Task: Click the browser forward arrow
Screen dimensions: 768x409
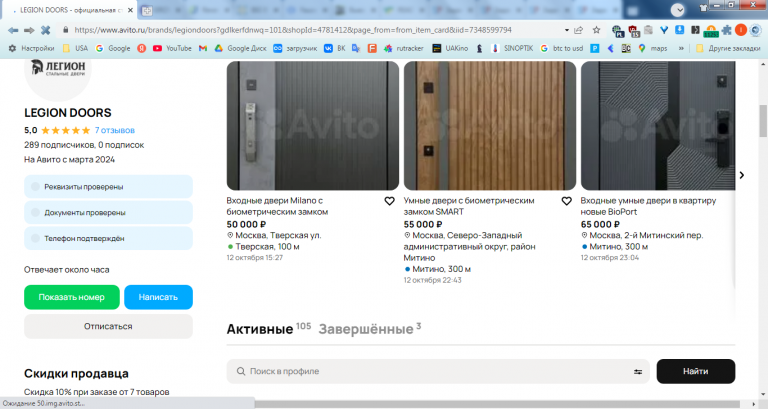Action: (x=29, y=30)
